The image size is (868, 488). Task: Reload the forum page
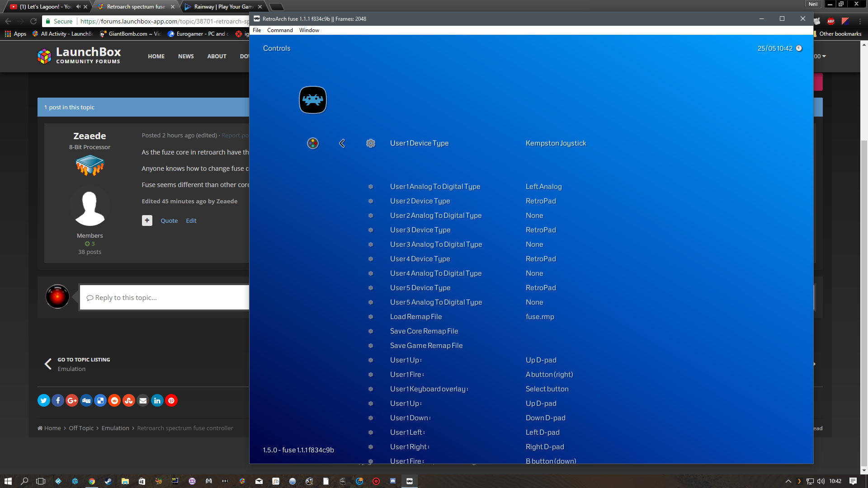tap(33, 21)
